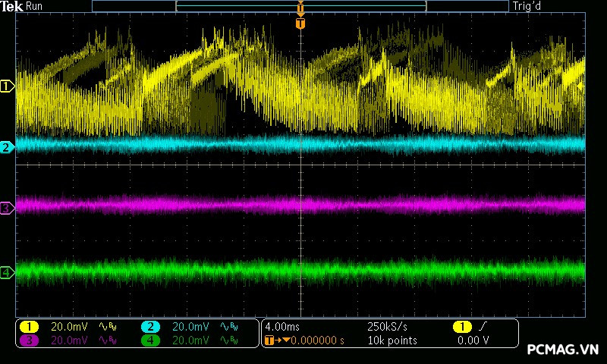Click the Tek logo
Viewport: 607px width, 364px height.
tap(12, 6)
